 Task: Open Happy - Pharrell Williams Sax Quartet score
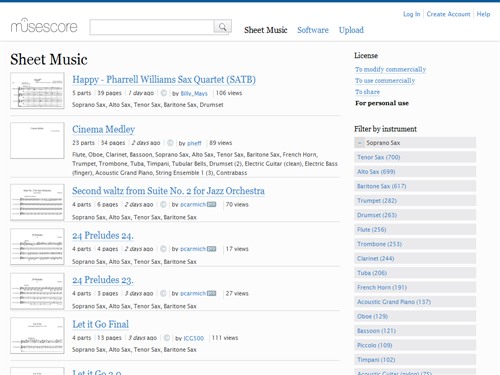pyautogui.click(x=164, y=80)
